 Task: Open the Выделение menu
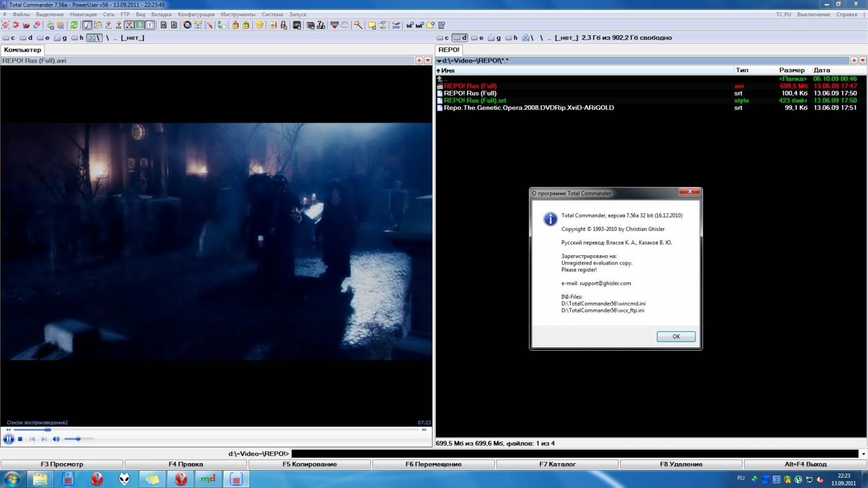[x=50, y=14]
